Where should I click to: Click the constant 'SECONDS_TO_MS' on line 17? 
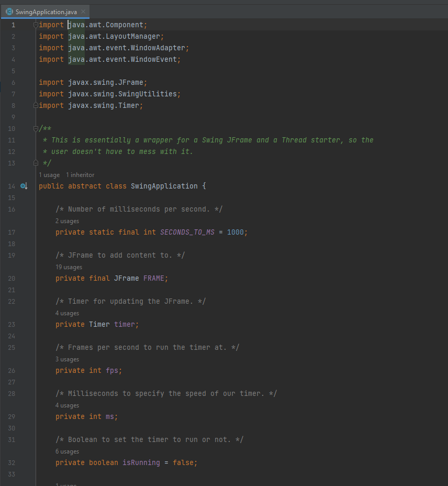pyautogui.click(x=187, y=232)
